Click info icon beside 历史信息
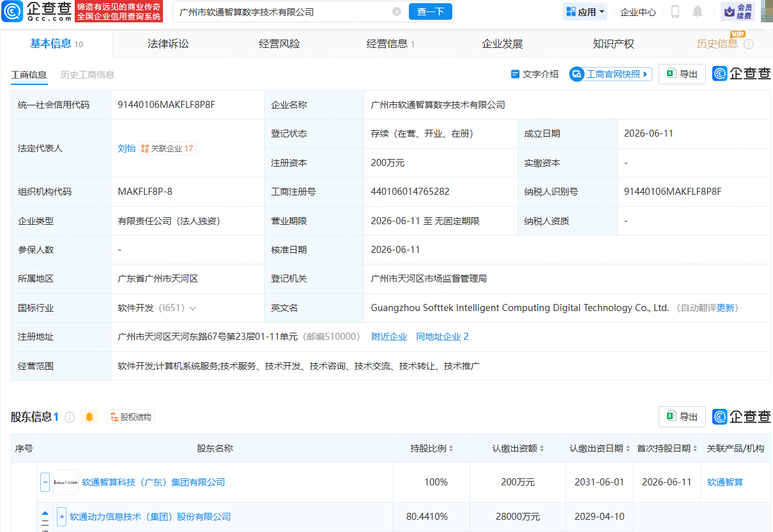This screenshot has height=532, width=773. pyautogui.click(x=749, y=44)
